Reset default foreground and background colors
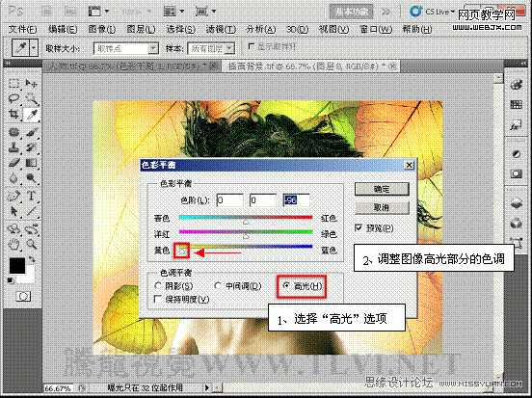532x398 pixels. point(11,280)
